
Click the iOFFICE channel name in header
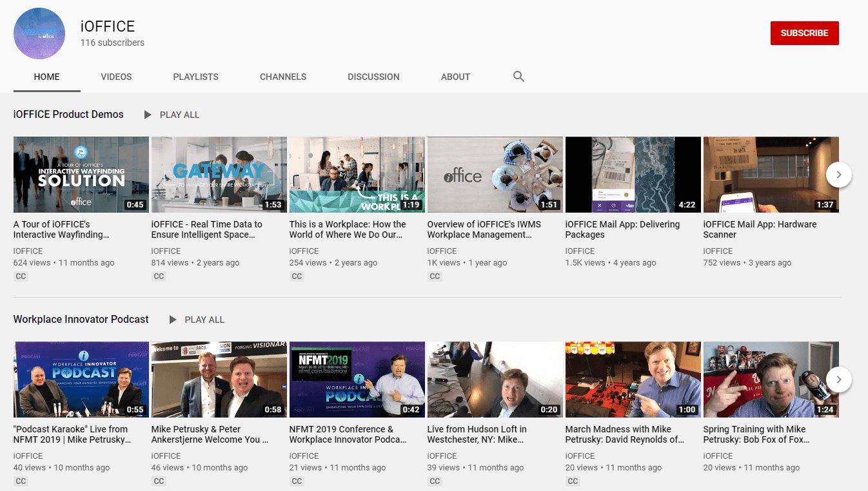(x=108, y=26)
